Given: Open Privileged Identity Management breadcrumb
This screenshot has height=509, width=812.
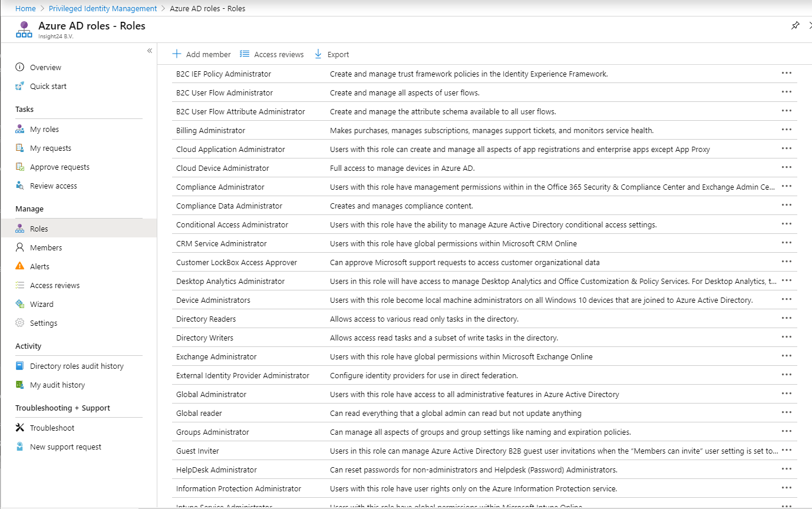Looking at the screenshot, I should tap(103, 8).
